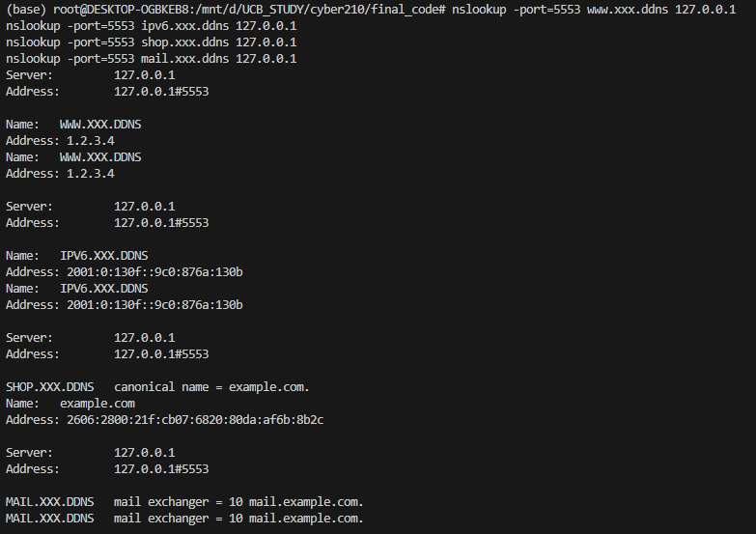
Task: Click the second Address: 1.2.3.4 line
Action: (60, 174)
